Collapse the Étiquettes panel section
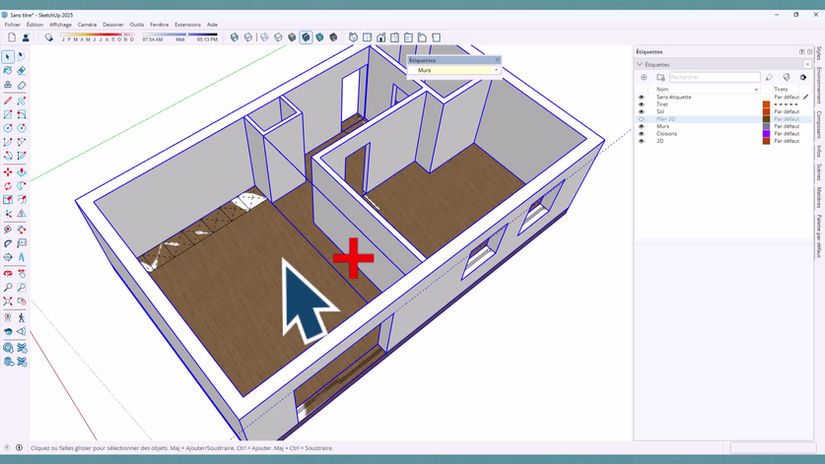 640,64
